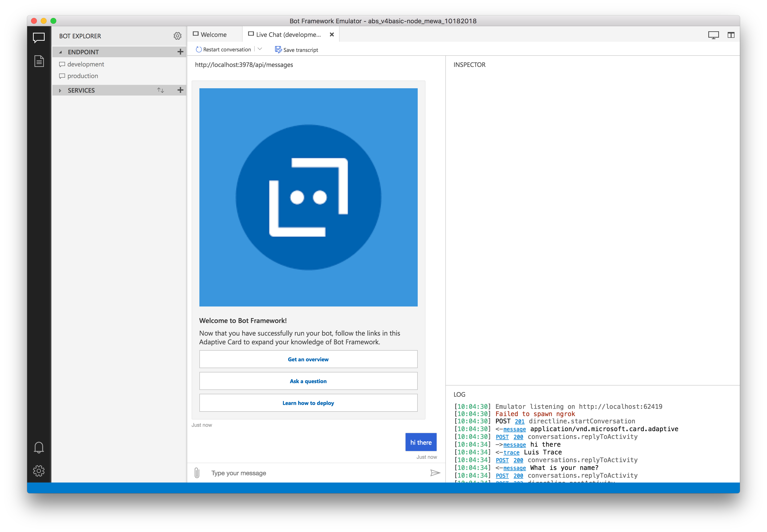Screen dimensions: 767x532
Task: Sort services using the arrows icon
Action: (160, 90)
